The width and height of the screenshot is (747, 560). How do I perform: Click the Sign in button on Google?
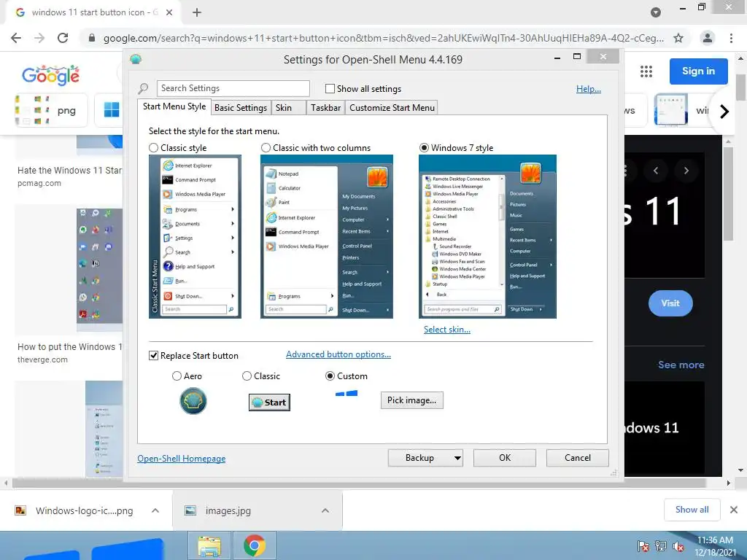point(698,71)
